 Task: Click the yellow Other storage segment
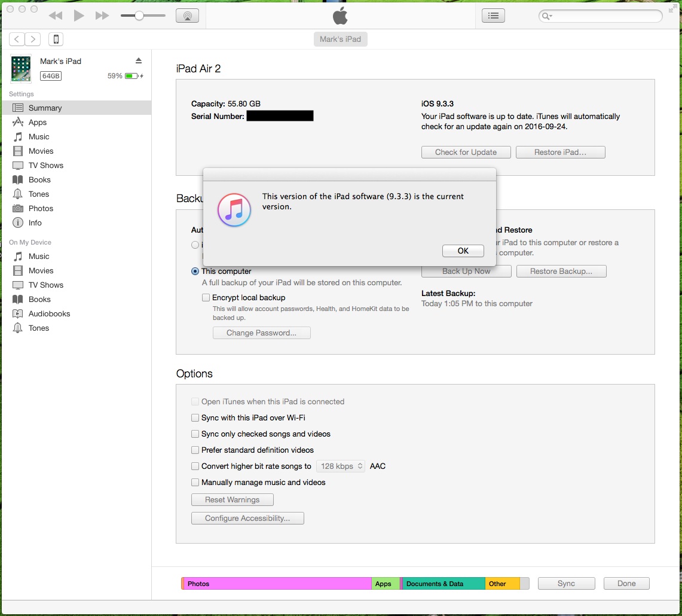click(x=502, y=583)
